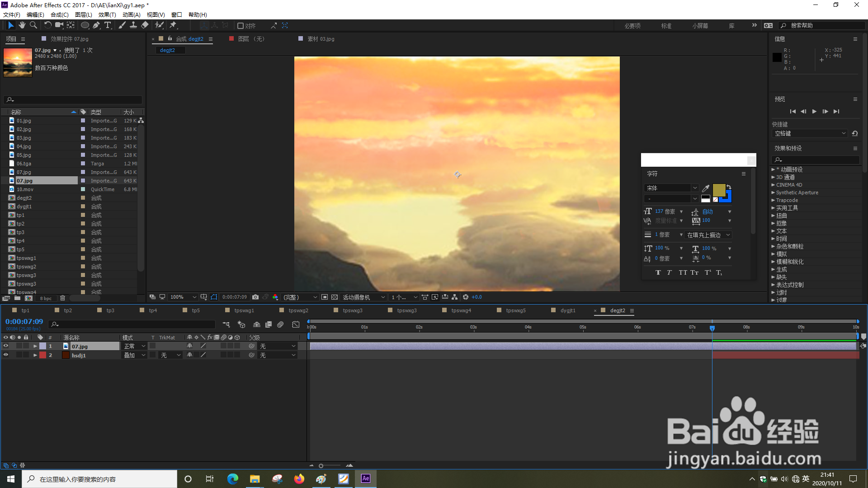Select the Hand tool

[x=22, y=25]
